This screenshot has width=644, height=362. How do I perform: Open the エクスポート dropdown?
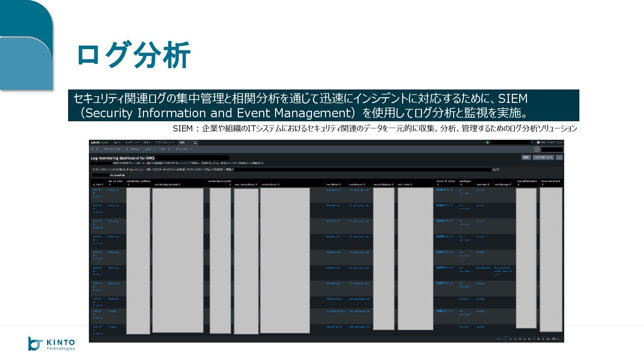(x=543, y=158)
